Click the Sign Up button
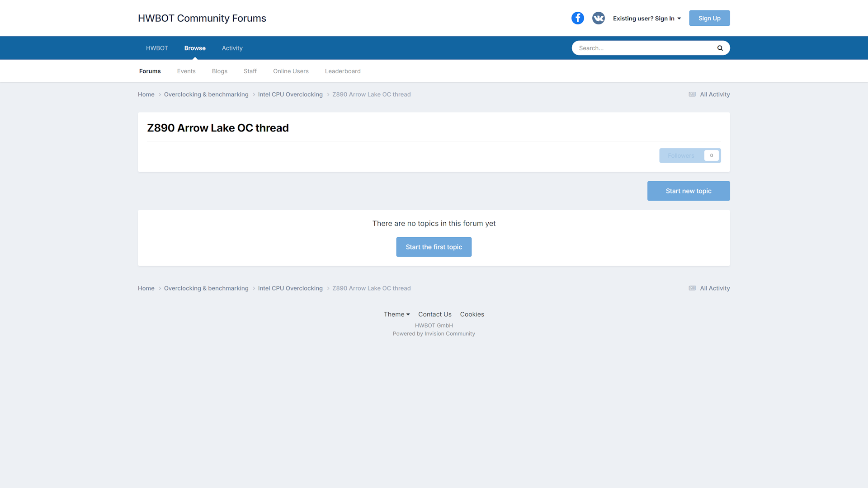This screenshot has width=868, height=488. tap(709, 19)
